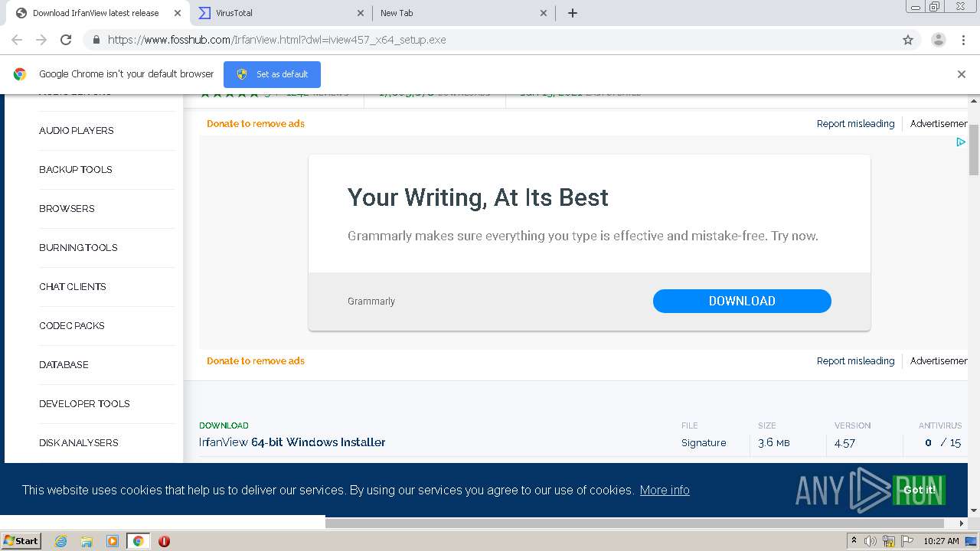Open BURNING TOOLS category
Viewport: 980px width, 551px height.
[78, 248]
